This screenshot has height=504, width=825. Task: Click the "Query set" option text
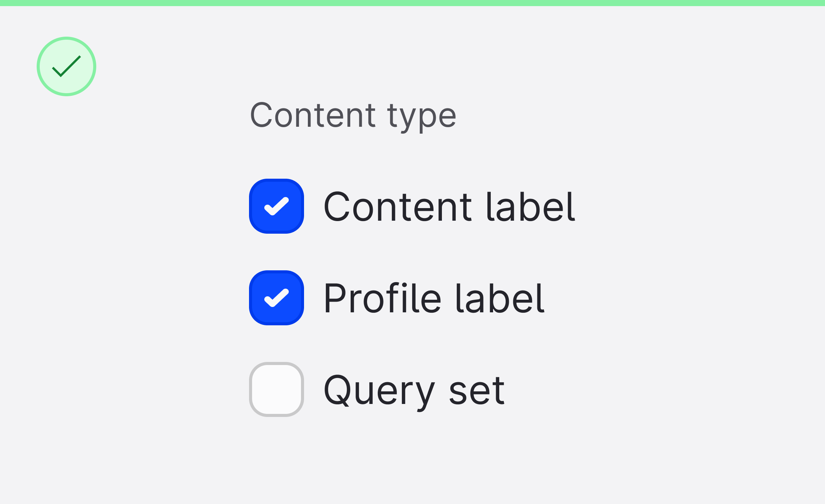(414, 390)
